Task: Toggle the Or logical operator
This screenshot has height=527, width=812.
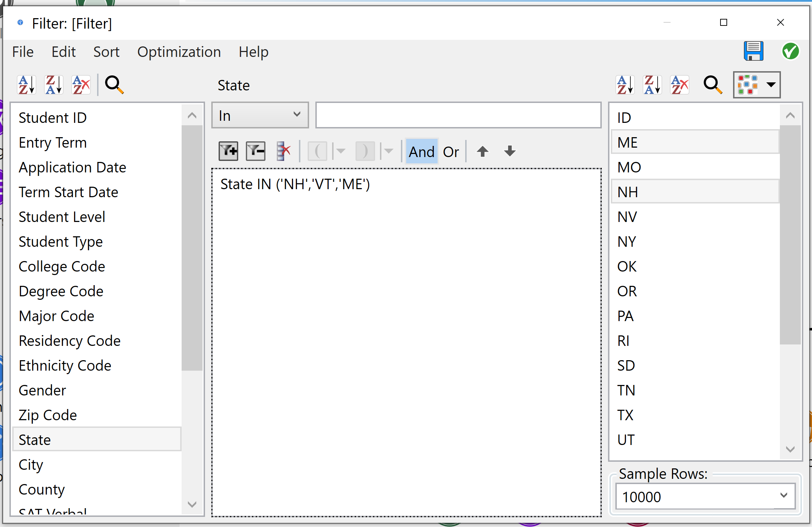Action: [451, 152]
